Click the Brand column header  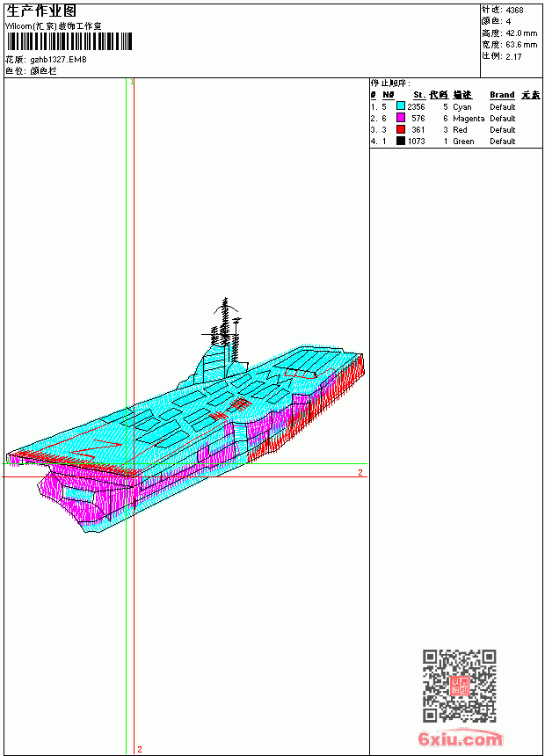pyautogui.click(x=502, y=95)
